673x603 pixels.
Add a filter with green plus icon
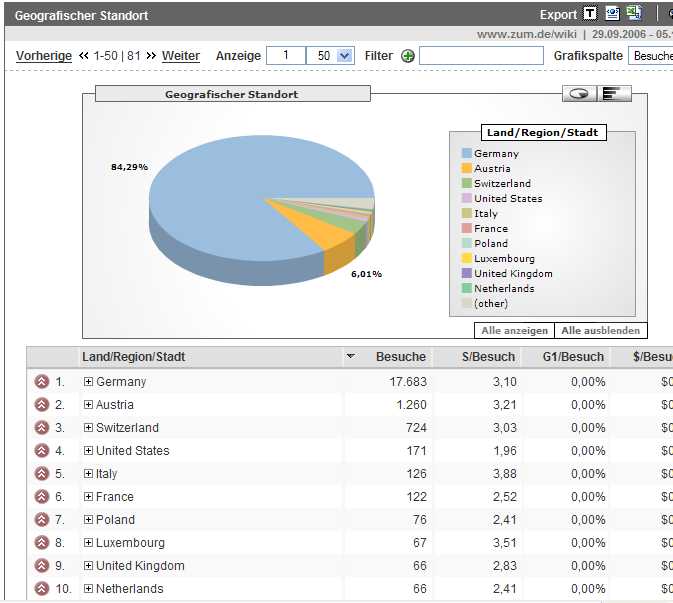[408, 56]
